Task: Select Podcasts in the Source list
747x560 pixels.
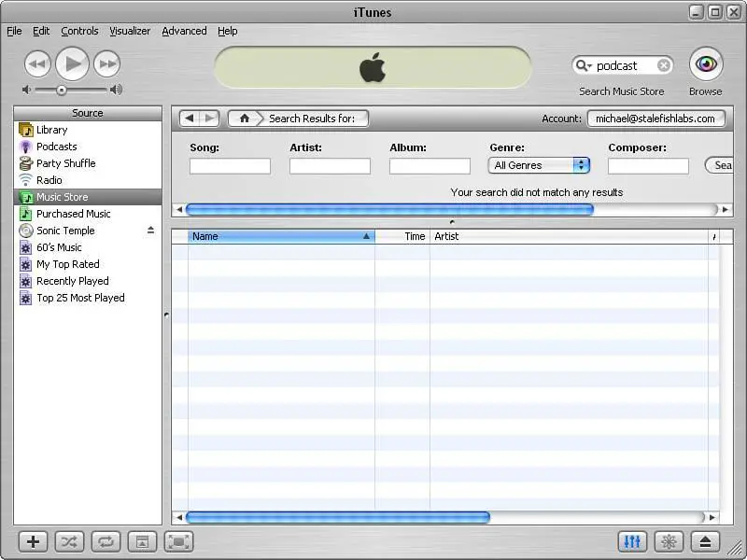Action: [88, 147]
